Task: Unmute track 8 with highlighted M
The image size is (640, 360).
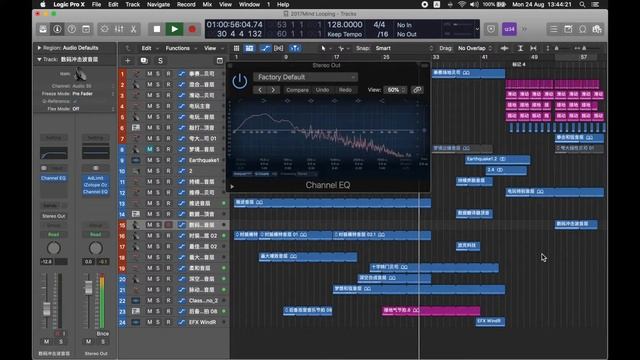Action: click(x=149, y=149)
